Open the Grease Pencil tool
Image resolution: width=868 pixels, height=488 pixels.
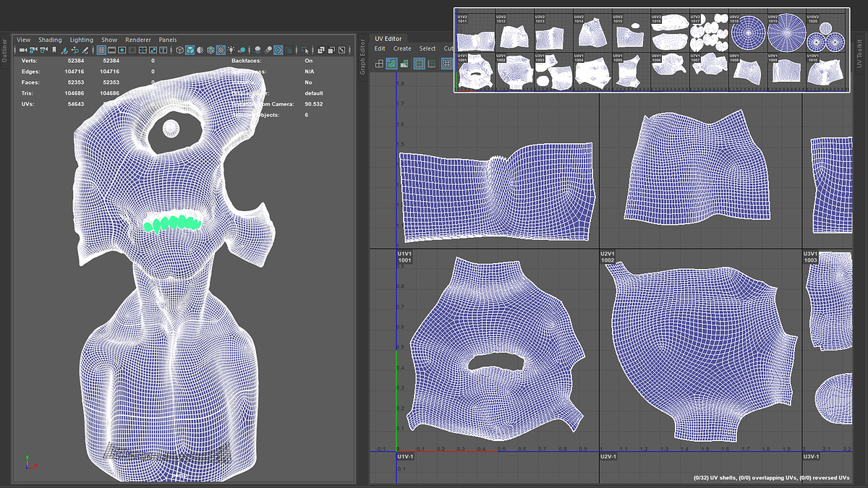click(85, 50)
